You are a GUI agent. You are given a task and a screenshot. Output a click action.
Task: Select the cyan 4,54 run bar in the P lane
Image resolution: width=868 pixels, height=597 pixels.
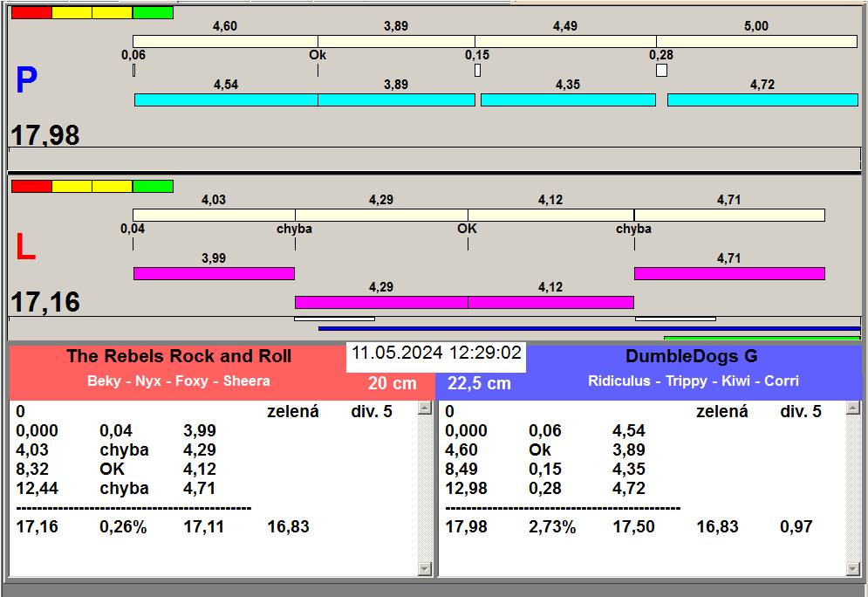226,99
